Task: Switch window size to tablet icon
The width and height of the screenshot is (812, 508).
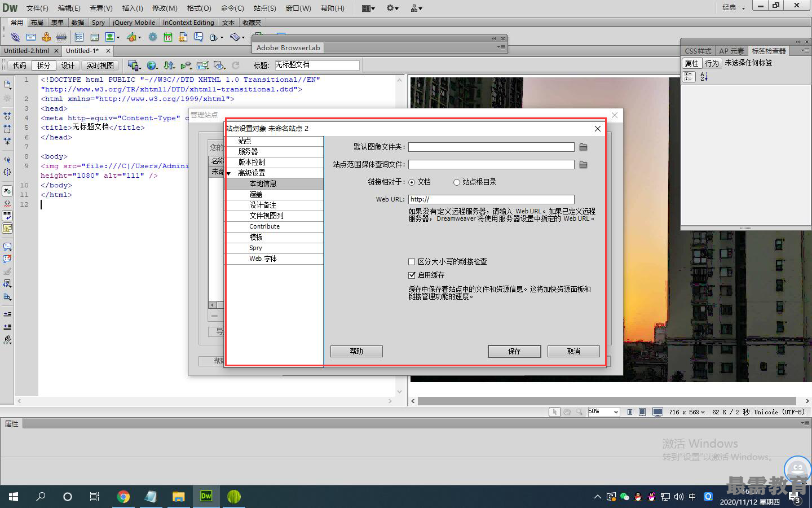Action: (642, 412)
